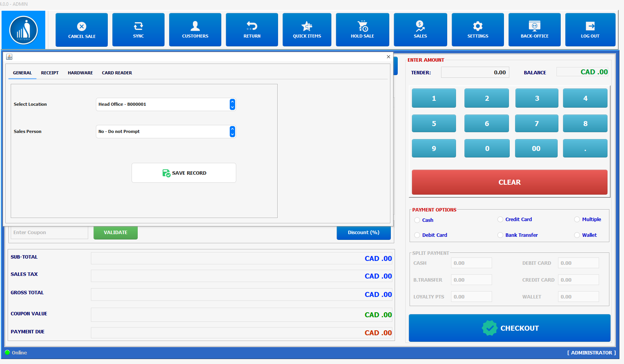Expand the Select Location dropdown
Image resolution: width=624 pixels, height=364 pixels.
click(232, 104)
